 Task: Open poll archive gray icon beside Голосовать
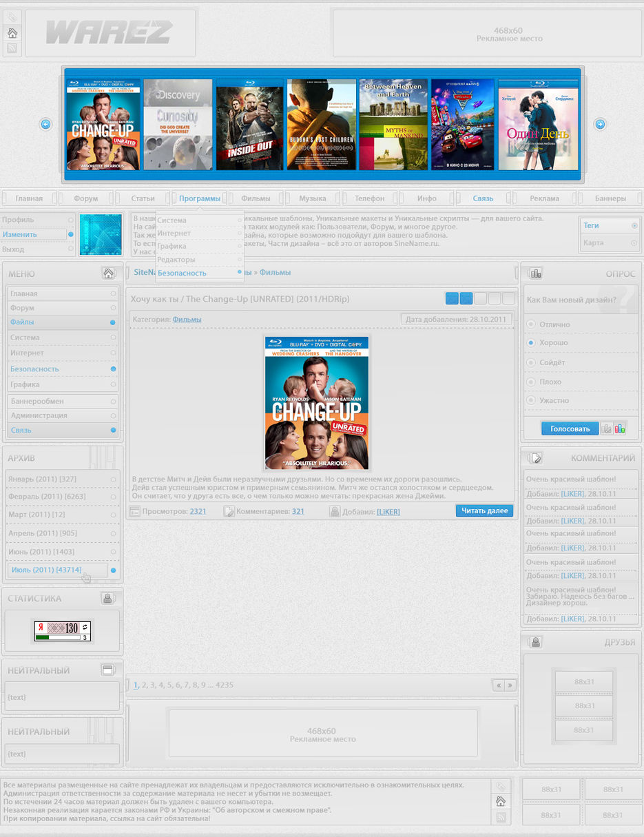pyautogui.click(x=607, y=428)
